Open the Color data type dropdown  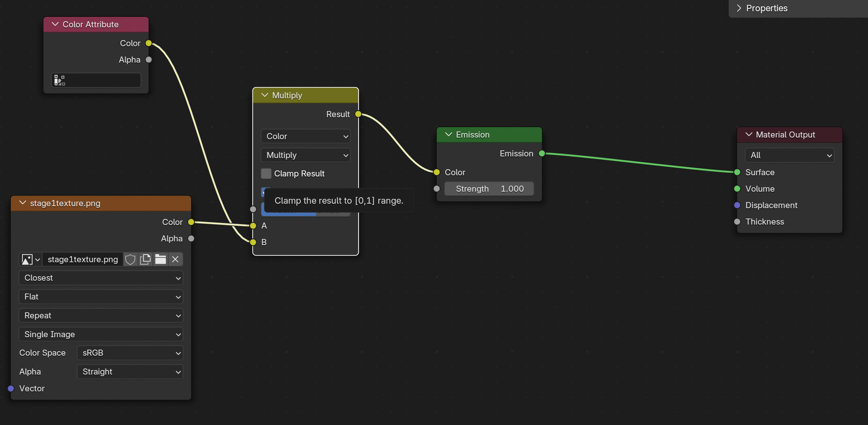click(306, 136)
